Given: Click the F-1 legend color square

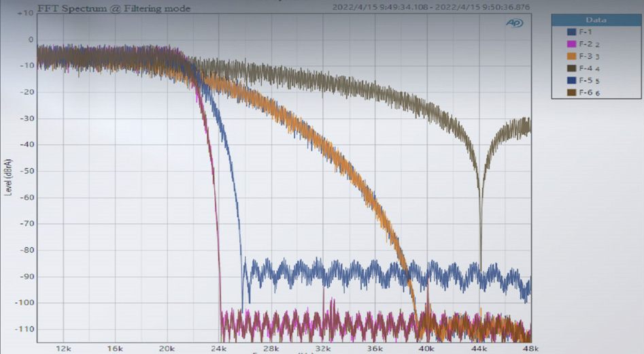Looking at the screenshot, I should 571,32.
